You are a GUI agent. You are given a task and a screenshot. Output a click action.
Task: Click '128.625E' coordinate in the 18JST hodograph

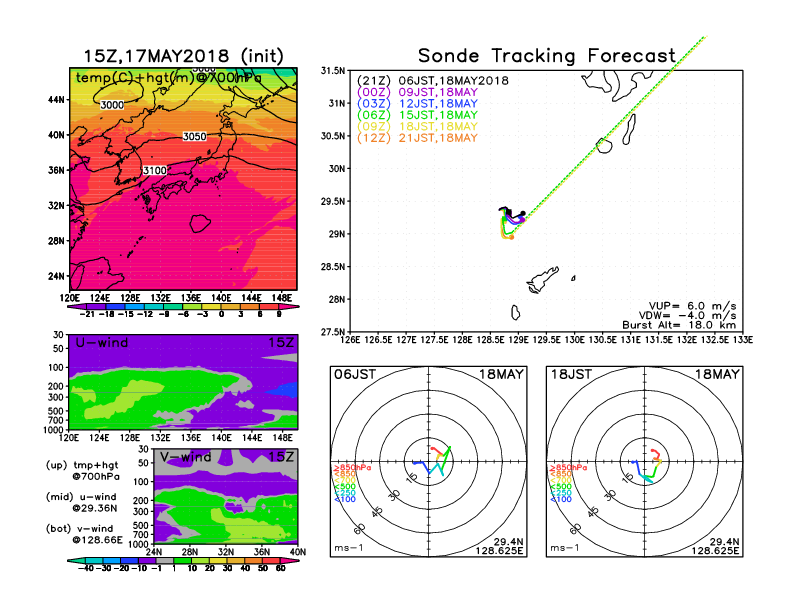[x=715, y=550]
